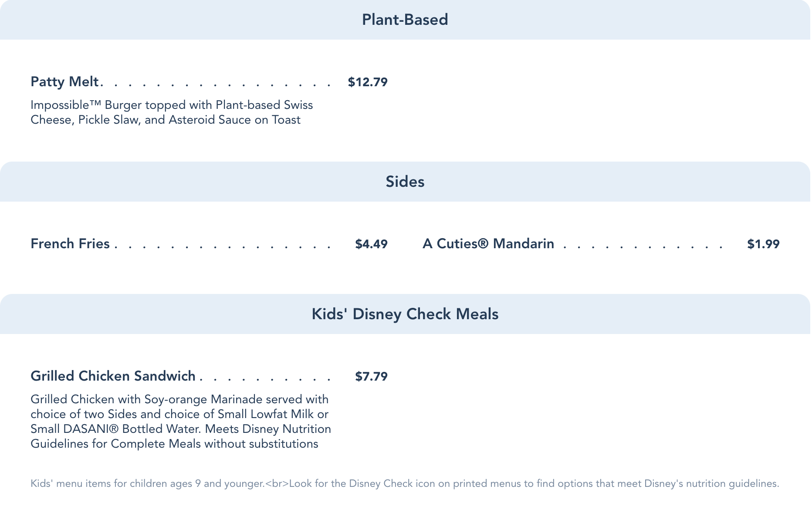
Task: Click the "Guidelines for Complete Meals" line
Action: (x=115, y=444)
